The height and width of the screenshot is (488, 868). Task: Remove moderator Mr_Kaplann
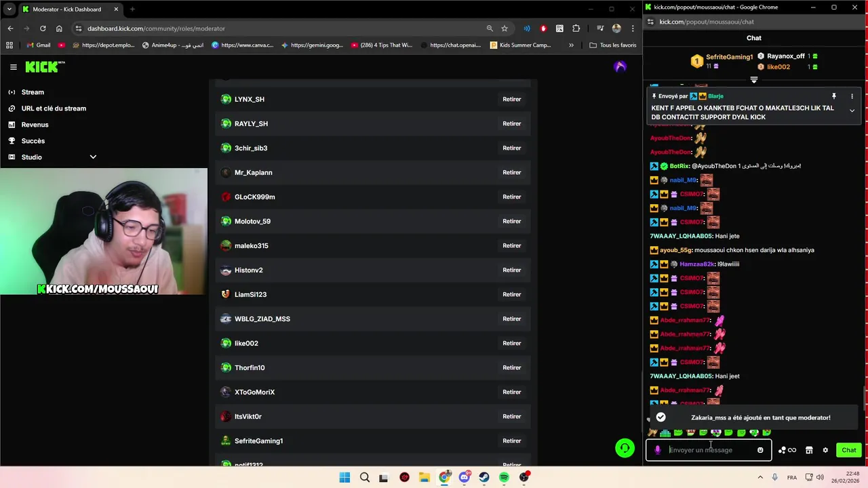(512, 172)
